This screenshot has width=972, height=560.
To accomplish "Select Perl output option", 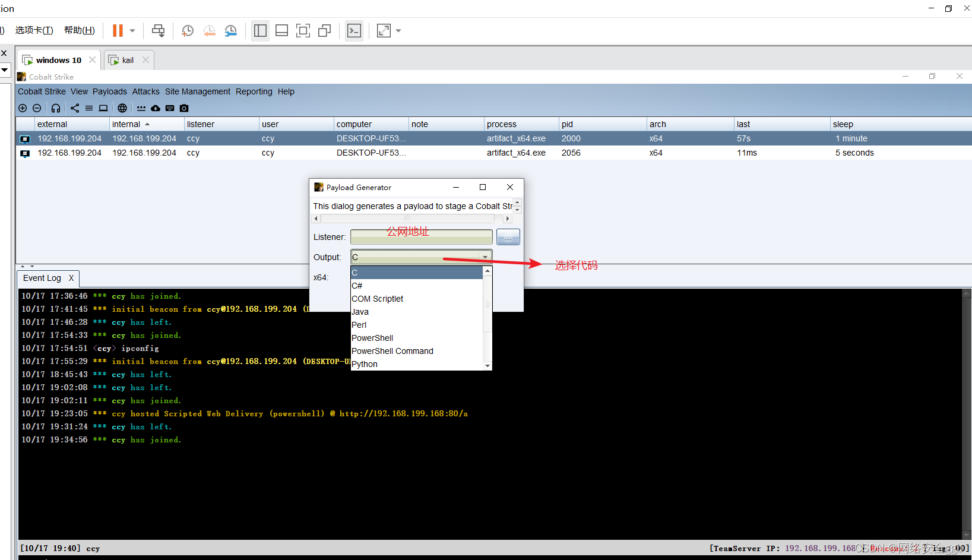I will (x=417, y=325).
